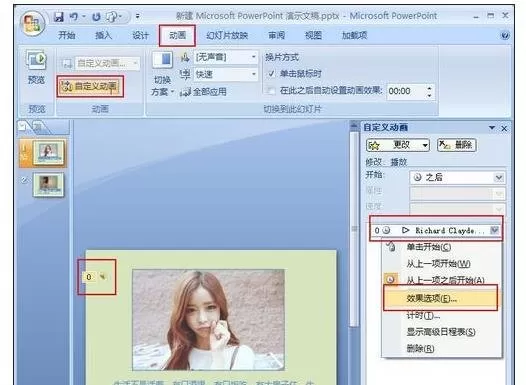Open the transition scheme (切换方案) gallery

(x=163, y=74)
